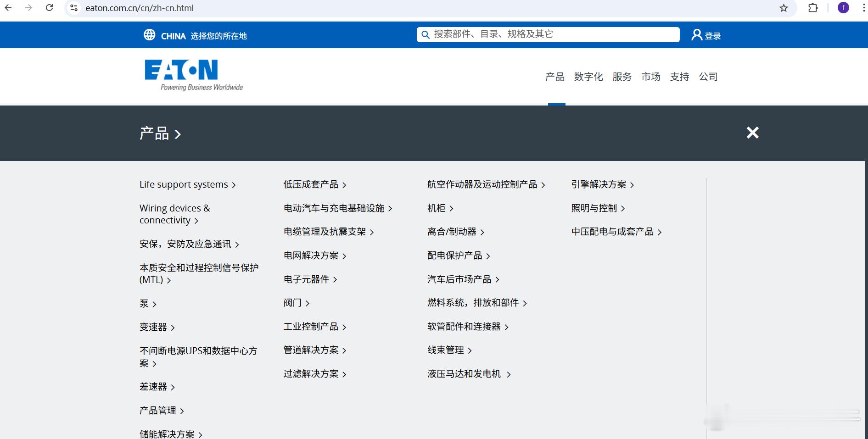Open the CHINA location selector globe icon

click(x=149, y=34)
